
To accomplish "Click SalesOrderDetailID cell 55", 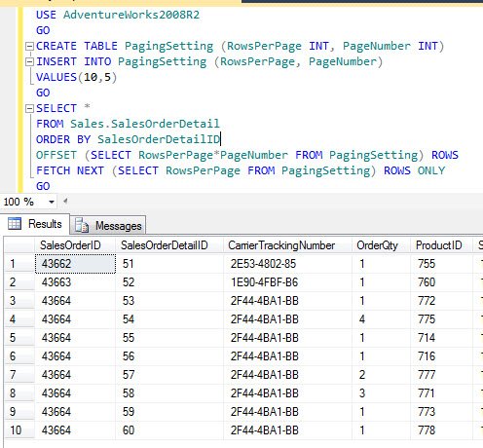I will pos(169,338).
